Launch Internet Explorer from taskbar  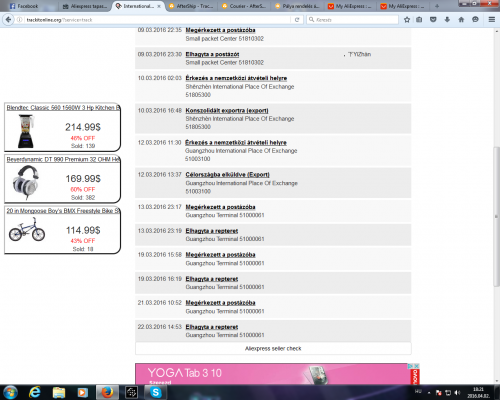(x=34, y=392)
